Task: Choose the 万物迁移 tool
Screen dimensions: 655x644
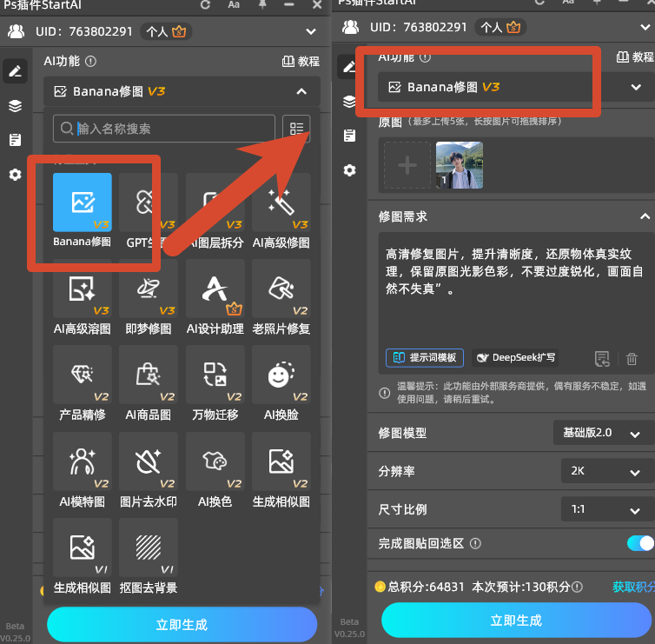Action: tap(215, 375)
